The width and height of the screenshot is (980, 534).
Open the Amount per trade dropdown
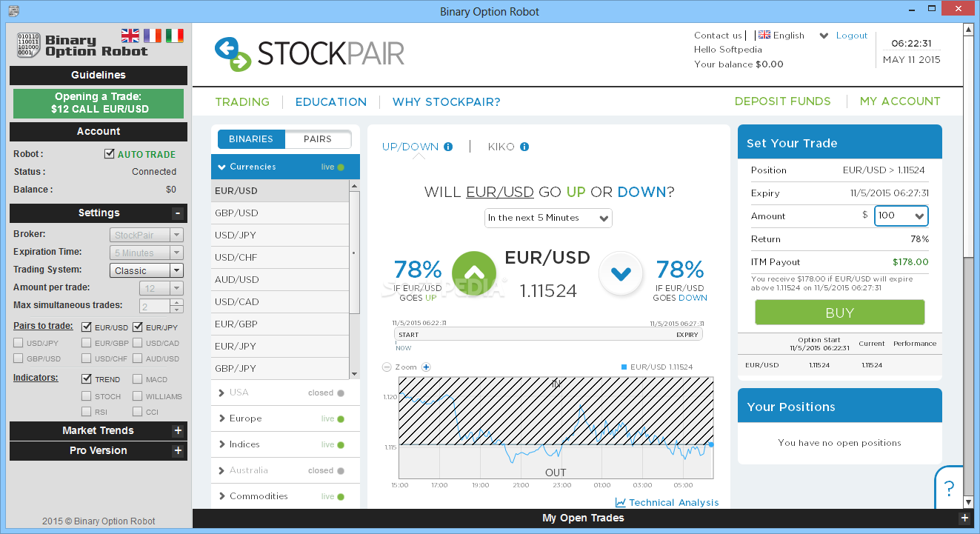click(x=161, y=288)
